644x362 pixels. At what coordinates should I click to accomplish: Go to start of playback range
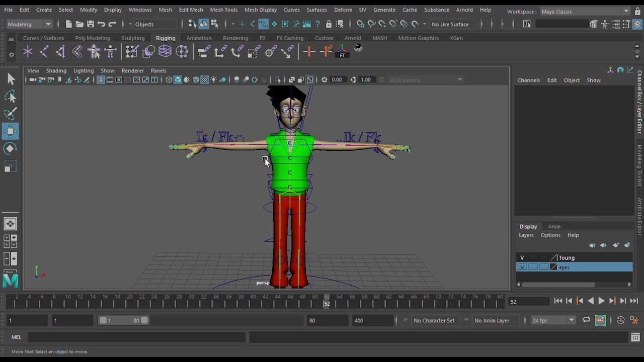point(558,301)
